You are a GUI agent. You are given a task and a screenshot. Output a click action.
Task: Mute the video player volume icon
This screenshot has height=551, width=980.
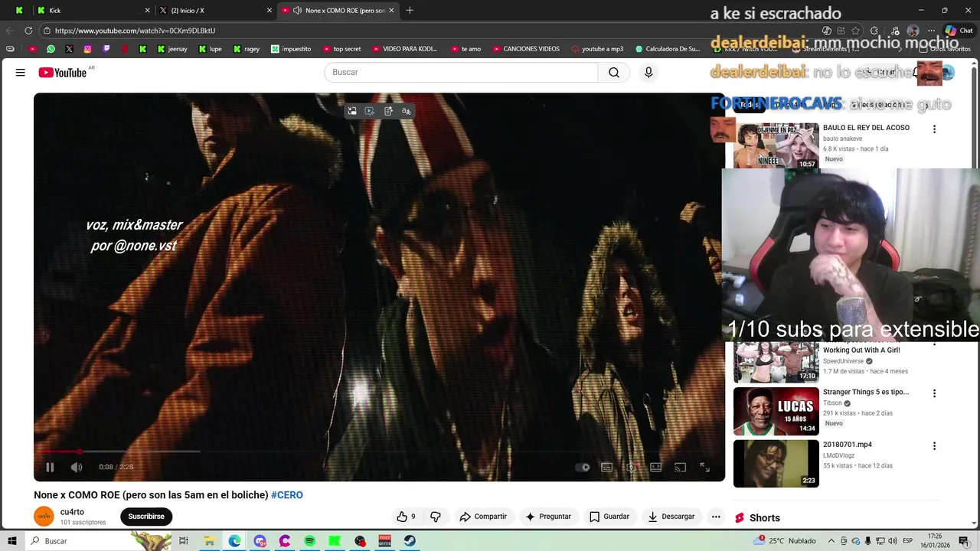(x=77, y=467)
